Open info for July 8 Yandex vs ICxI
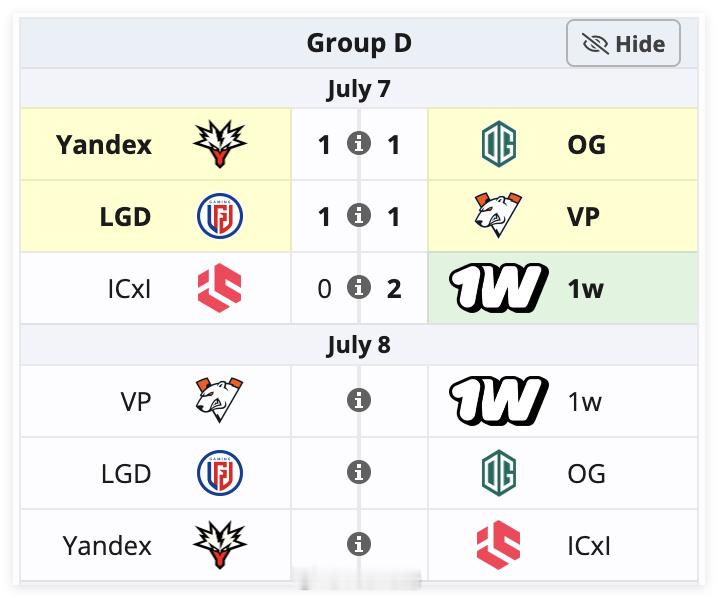718x598 pixels. click(x=359, y=544)
